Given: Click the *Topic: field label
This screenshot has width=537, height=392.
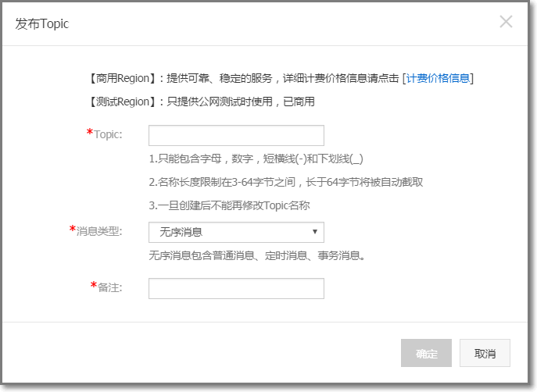Looking at the screenshot, I should point(105,134).
